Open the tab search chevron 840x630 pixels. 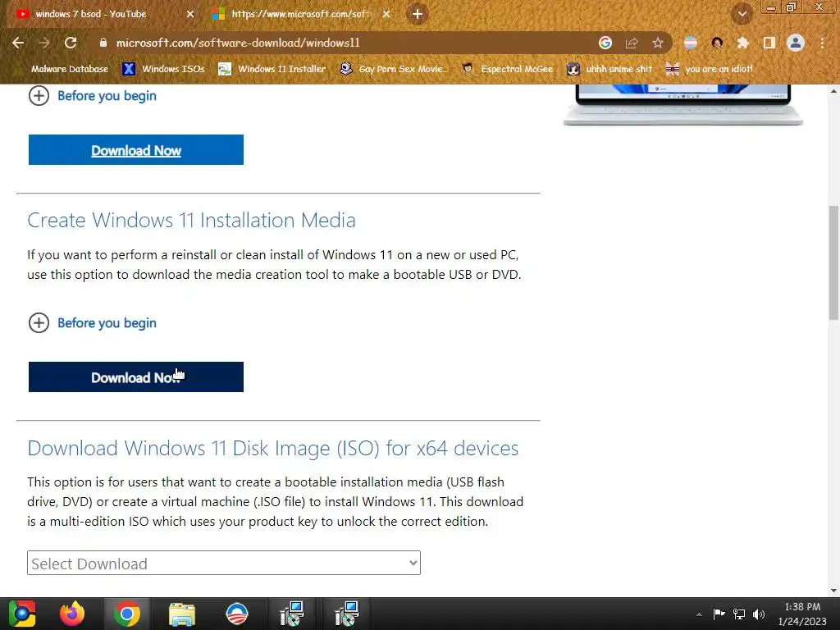(742, 14)
